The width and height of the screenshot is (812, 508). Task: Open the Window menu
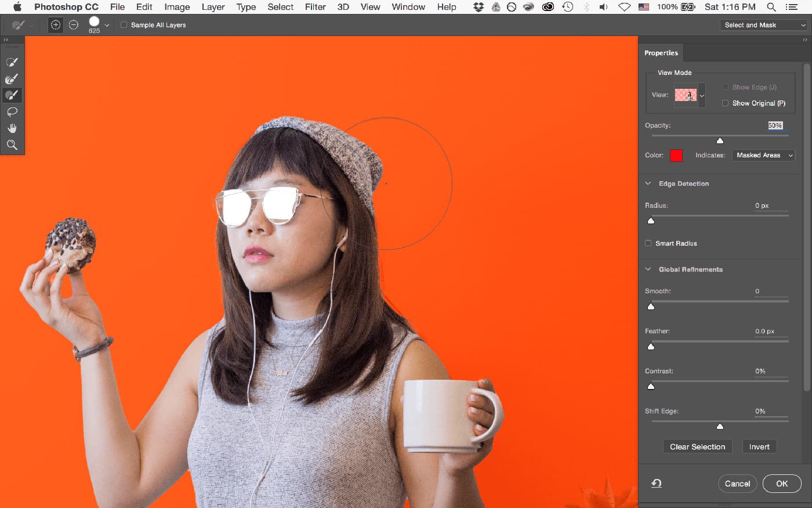point(408,7)
